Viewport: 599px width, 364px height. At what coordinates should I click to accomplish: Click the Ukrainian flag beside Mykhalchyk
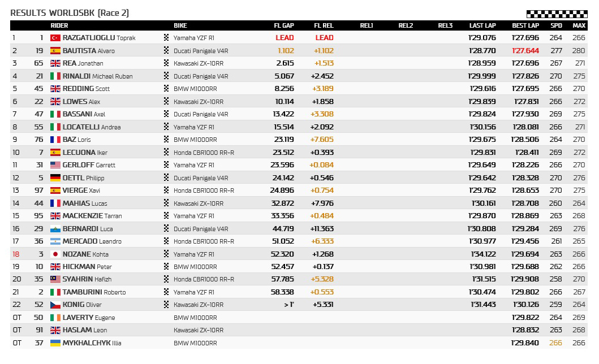click(x=55, y=343)
